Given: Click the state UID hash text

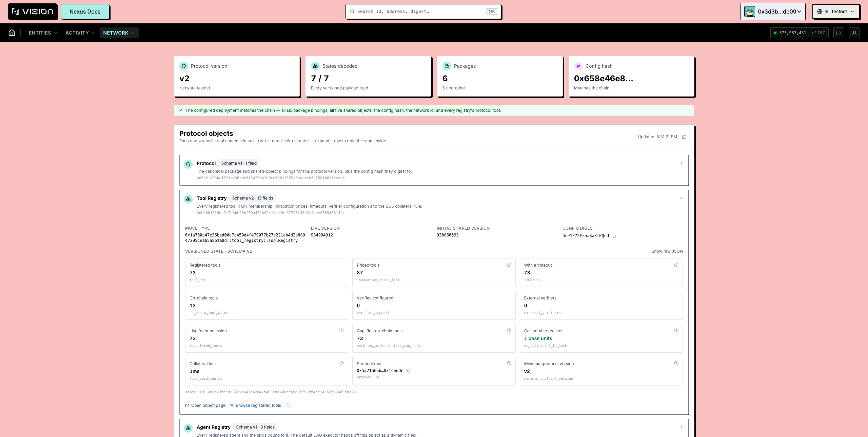Looking at the screenshot, I should [x=270, y=392].
